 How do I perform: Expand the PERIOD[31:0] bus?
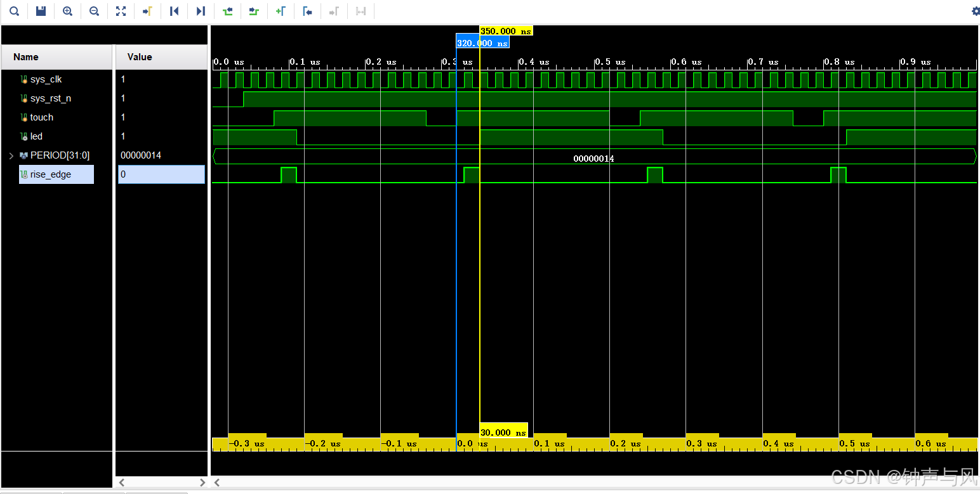click(x=11, y=155)
